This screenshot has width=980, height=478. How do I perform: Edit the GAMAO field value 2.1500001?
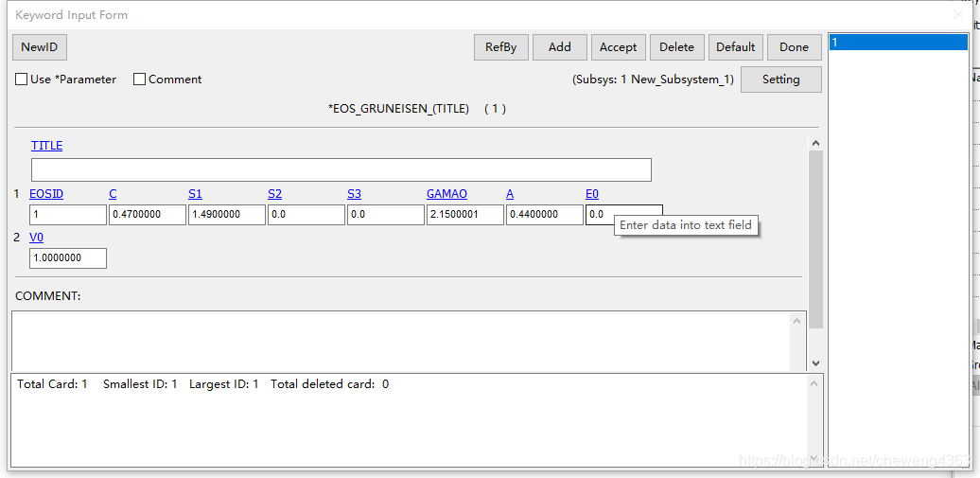coord(465,215)
